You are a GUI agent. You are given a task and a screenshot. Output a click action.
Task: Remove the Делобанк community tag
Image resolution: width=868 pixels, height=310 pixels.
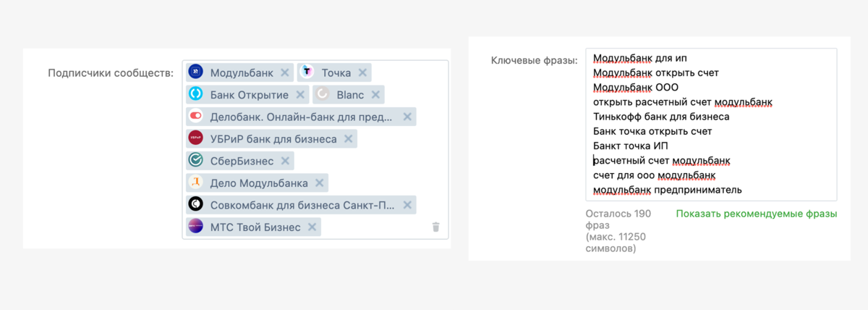point(407,117)
